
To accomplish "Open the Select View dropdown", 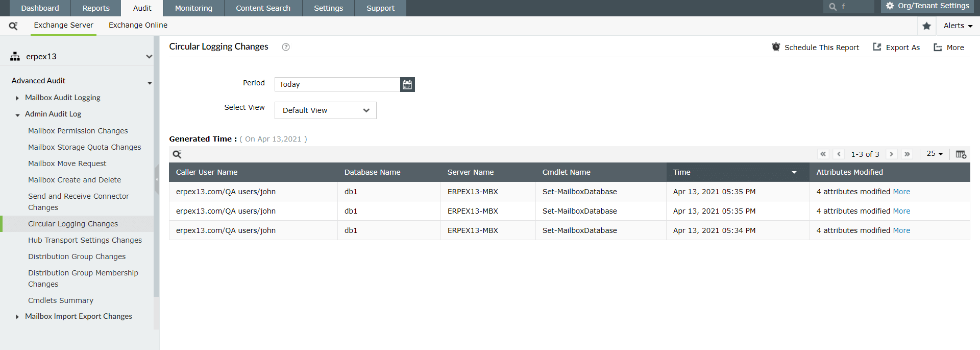I will point(325,110).
